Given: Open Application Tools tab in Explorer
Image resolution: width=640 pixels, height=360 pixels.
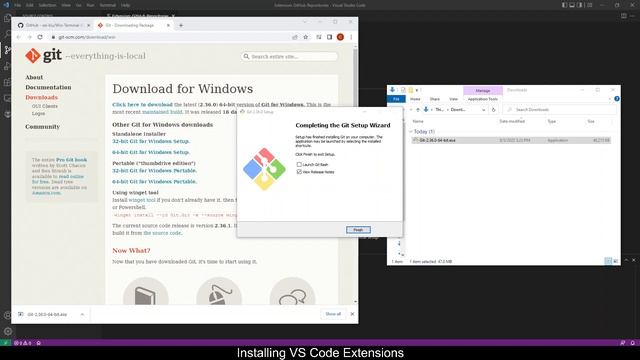Looking at the screenshot, I should coord(482,99).
